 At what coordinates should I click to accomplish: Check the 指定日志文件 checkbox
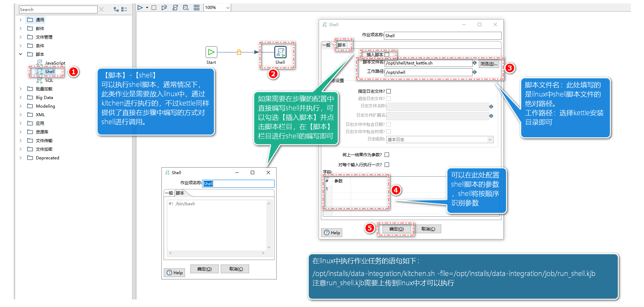click(389, 91)
